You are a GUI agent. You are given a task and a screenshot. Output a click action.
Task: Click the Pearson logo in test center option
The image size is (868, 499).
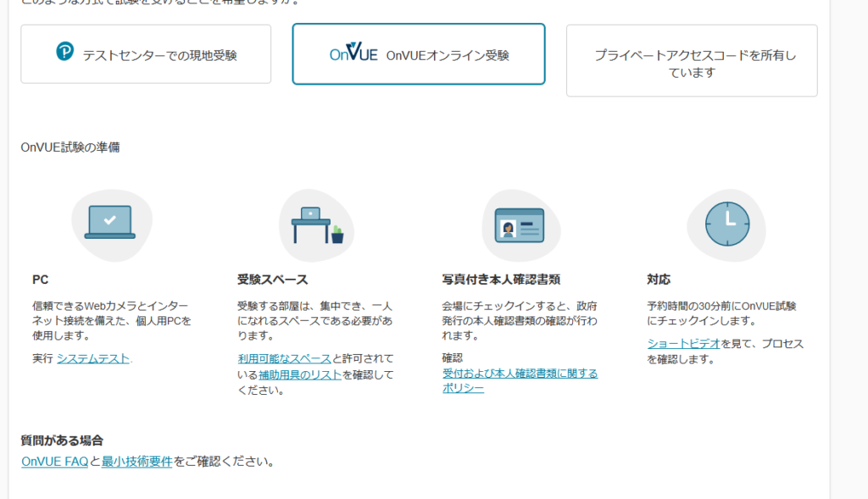65,52
